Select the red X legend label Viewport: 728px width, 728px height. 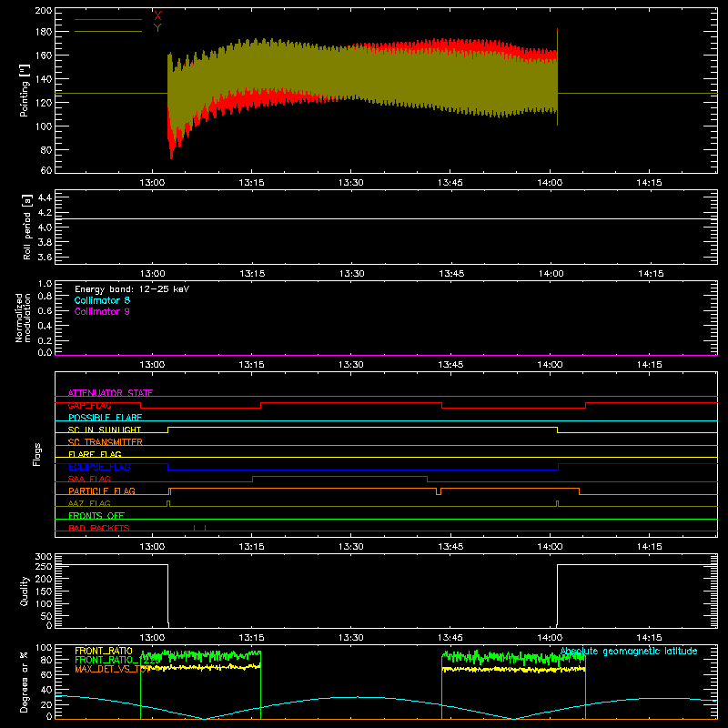coord(157,15)
